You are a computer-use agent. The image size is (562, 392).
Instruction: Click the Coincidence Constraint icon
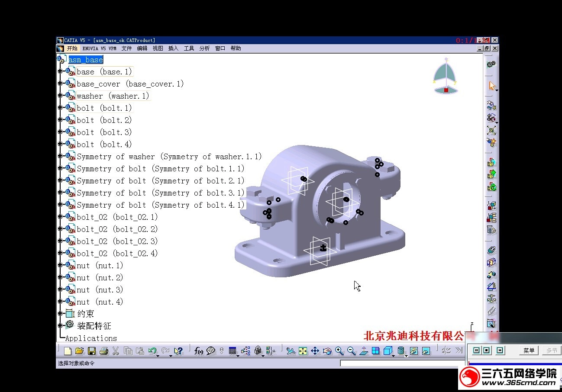point(491,251)
